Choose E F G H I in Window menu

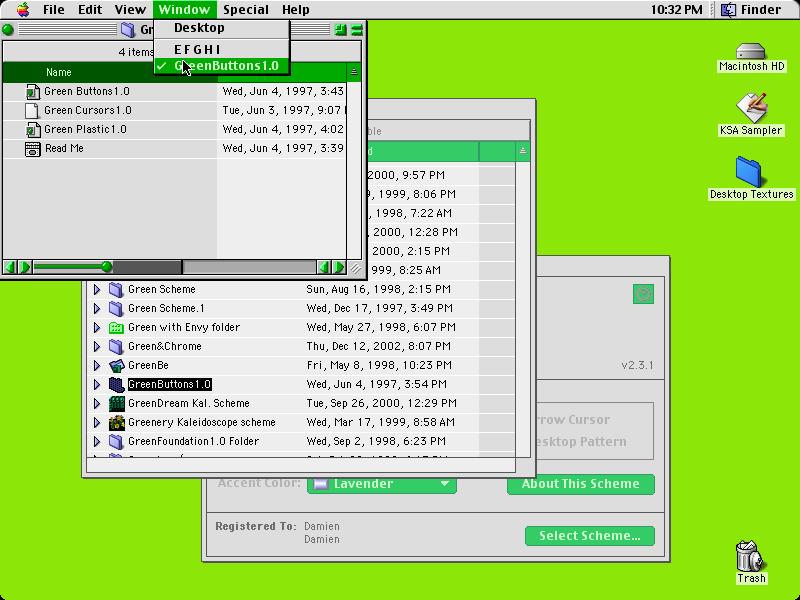[x=221, y=49]
